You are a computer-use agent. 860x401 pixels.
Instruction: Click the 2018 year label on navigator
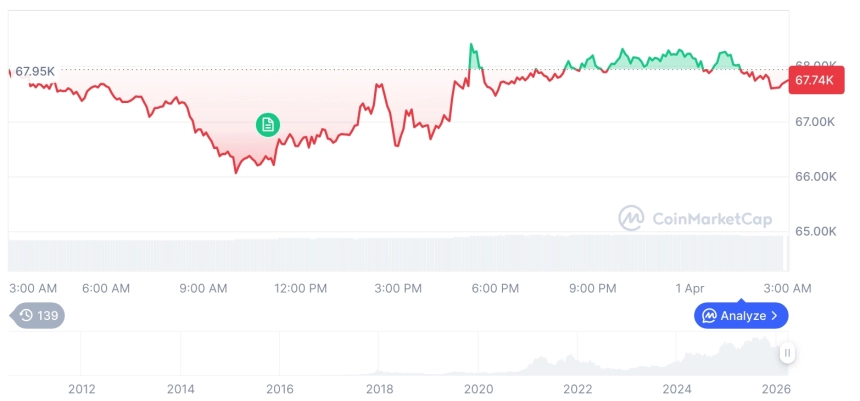point(379,389)
